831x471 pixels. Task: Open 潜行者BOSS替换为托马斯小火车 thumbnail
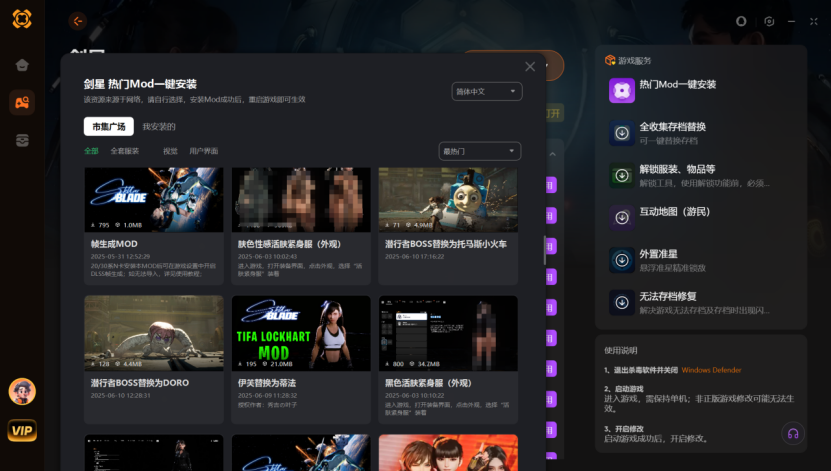(x=448, y=200)
